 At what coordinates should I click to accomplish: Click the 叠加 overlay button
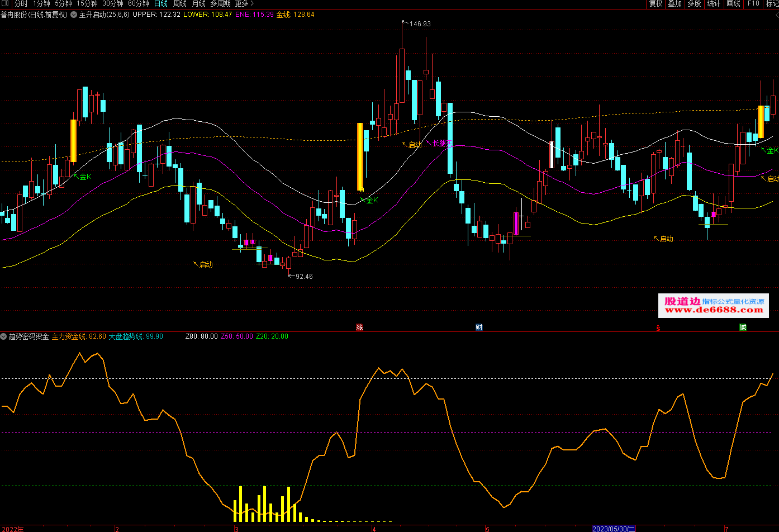(x=674, y=4)
